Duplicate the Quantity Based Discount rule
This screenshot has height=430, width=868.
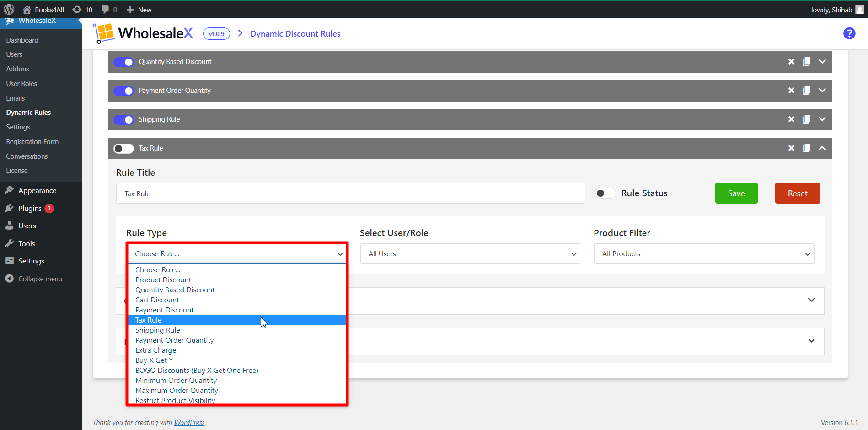point(807,62)
